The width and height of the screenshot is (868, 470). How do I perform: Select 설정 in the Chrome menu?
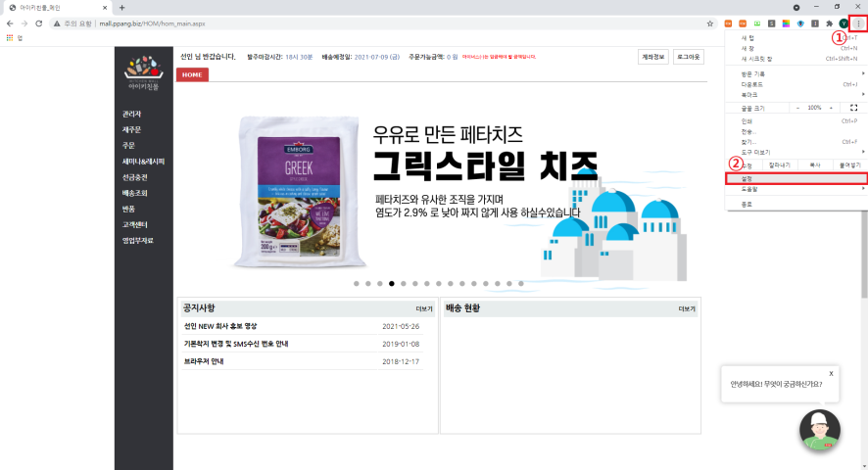(x=796, y=179)
